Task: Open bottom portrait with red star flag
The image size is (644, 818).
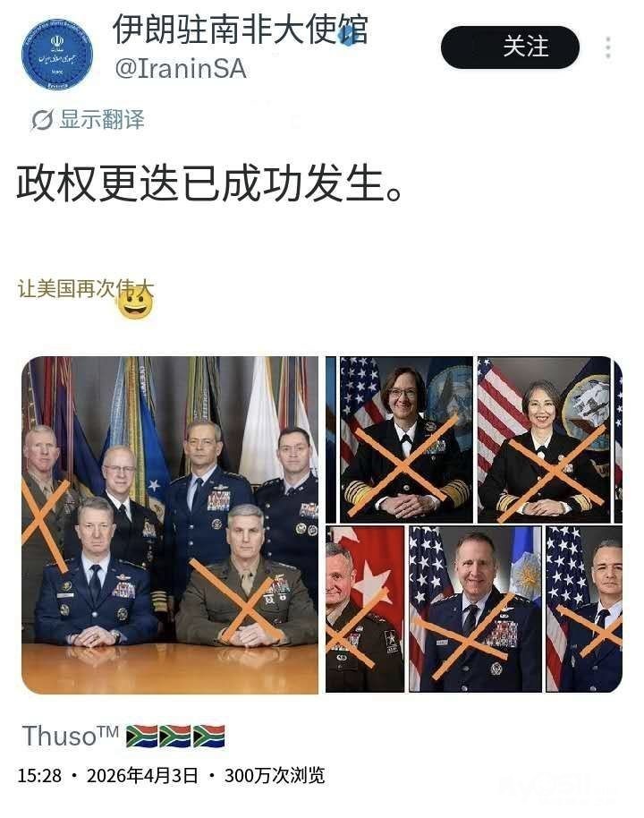Action: [365, 609]
